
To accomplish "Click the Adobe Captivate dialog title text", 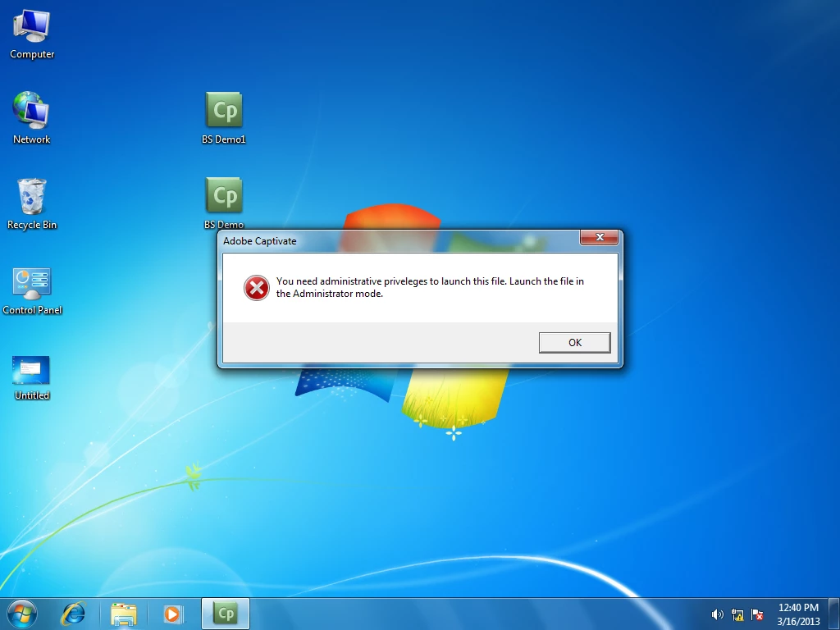I will pos(260,241).
